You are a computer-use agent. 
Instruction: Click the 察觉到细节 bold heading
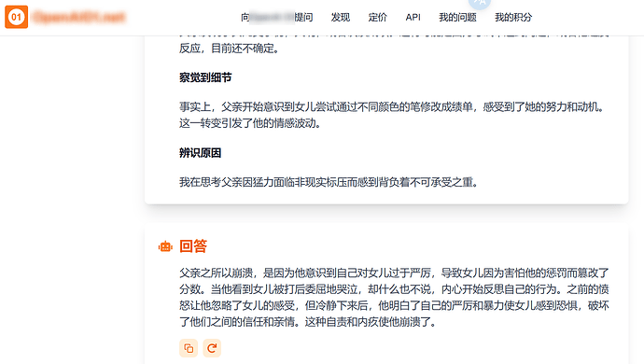(205, 77)
